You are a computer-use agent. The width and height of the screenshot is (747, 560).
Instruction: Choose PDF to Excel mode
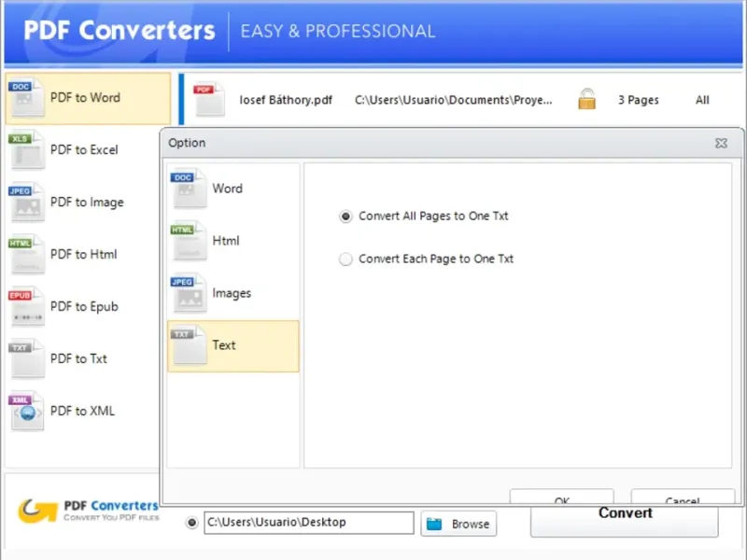[x=84, y=150]
